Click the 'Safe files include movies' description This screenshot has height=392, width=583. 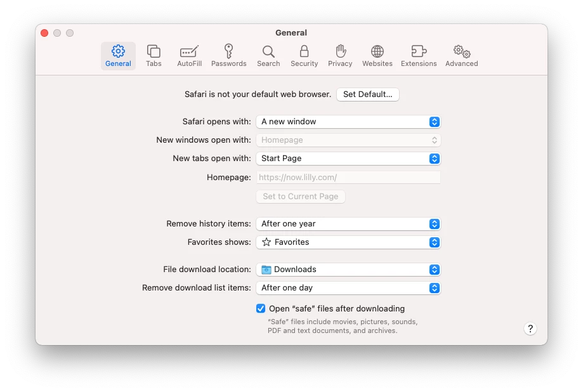point(343,326)
